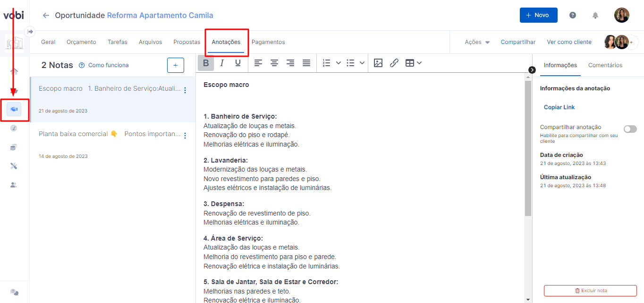Image resolution: width=644 pixels, height=303 pixels.
Task: Go back with the arrow icon
Action: [46, 15]
